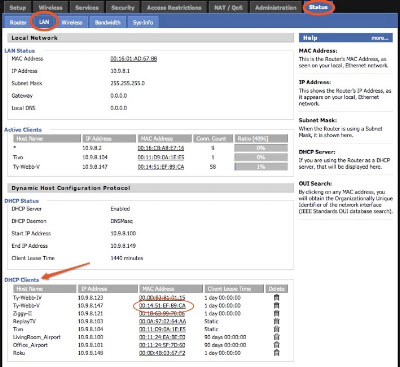Remove the Office_Airport DHCP client
This screenshot has width=400, height=367.
[x=276, y=345]
